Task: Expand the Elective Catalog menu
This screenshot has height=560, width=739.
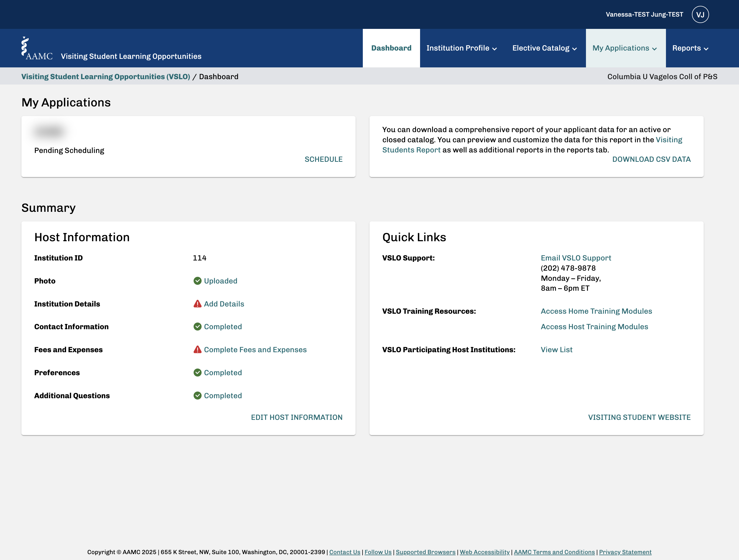Action: coord(544,48)
